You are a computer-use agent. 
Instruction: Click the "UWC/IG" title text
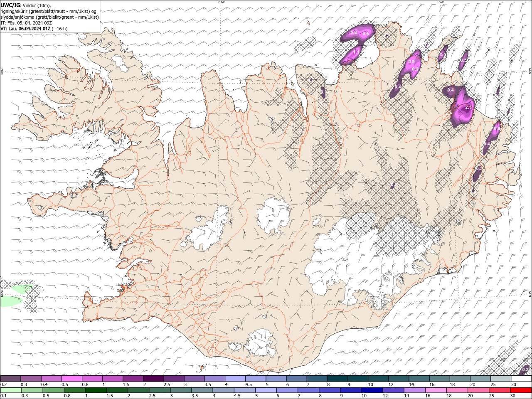pos(10,5)
